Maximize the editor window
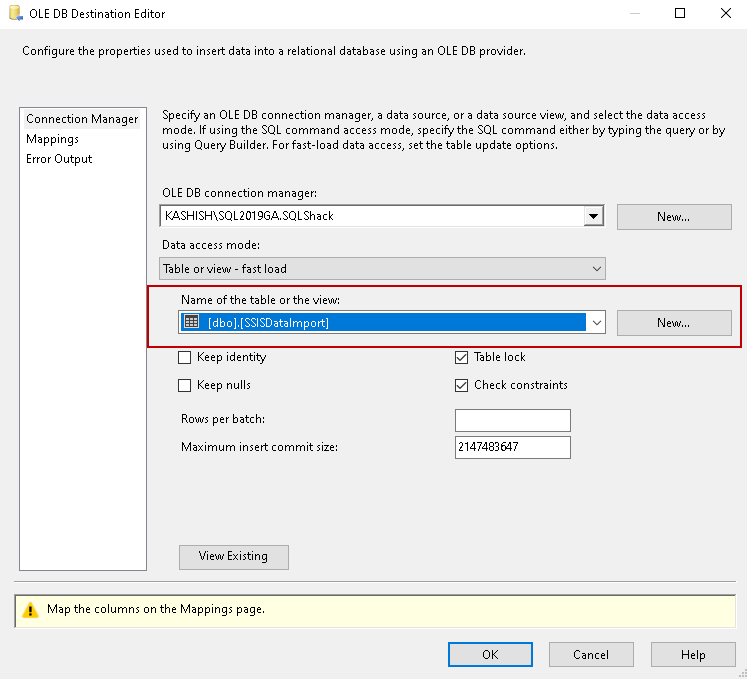This screenshot has width=747, height=679. [x=680, y=14]
